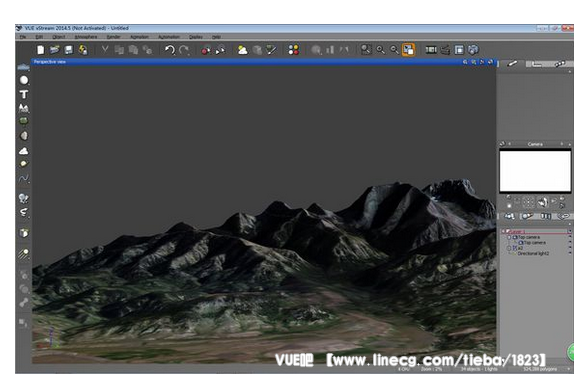Open the Edit menu
This screenshot has width=574, height=377.
(40, 37)
